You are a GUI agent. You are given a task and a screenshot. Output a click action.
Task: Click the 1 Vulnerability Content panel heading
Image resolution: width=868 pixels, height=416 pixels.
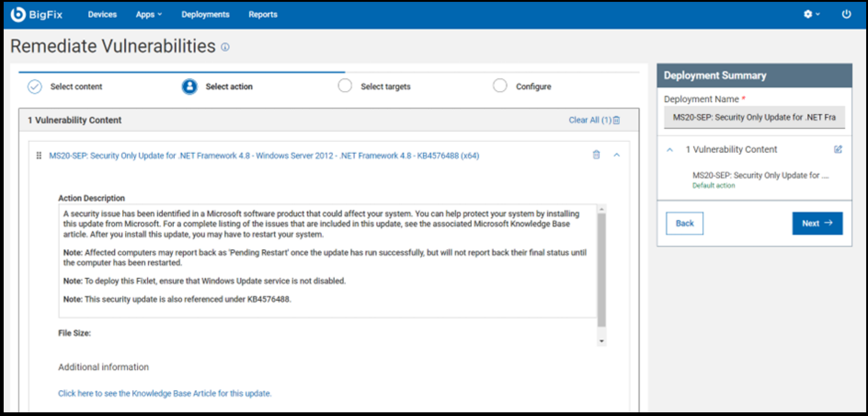[x=74, y=120]
